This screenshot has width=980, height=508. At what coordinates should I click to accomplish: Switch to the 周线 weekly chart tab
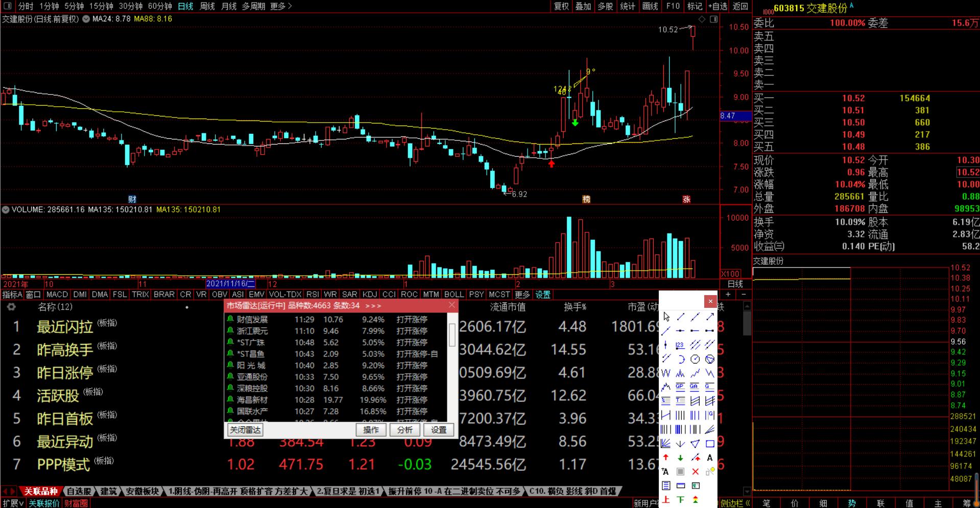click(x=207, y=6)
